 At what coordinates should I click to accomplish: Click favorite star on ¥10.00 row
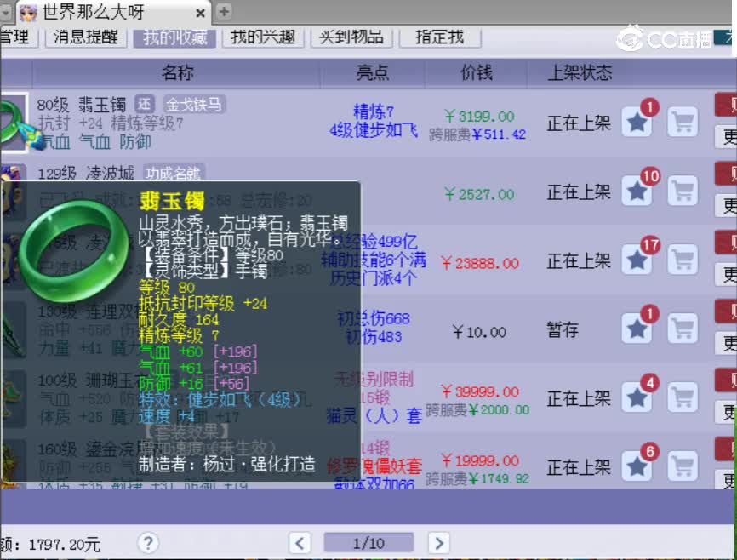637,329
